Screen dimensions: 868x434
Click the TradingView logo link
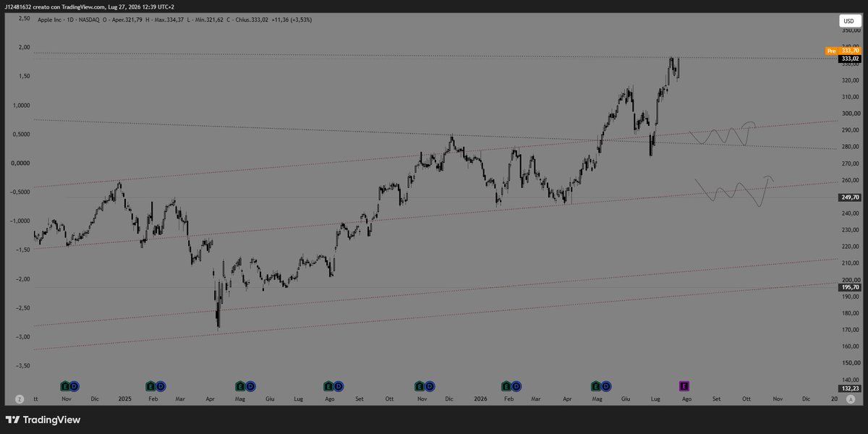(43, 420)
